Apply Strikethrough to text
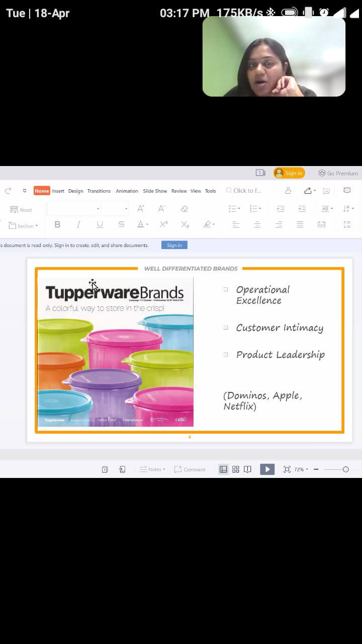The height and width of the screenshot is (644, 362). pyautogui.click(x=121, y=224)
